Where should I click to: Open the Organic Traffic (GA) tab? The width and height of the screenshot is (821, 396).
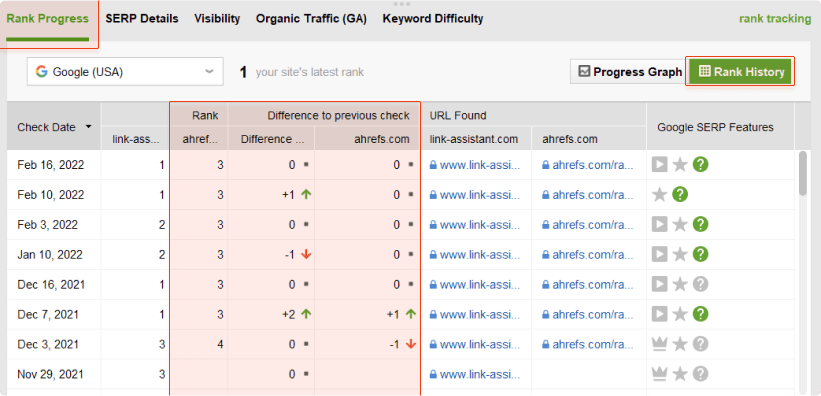pos(311,19)
